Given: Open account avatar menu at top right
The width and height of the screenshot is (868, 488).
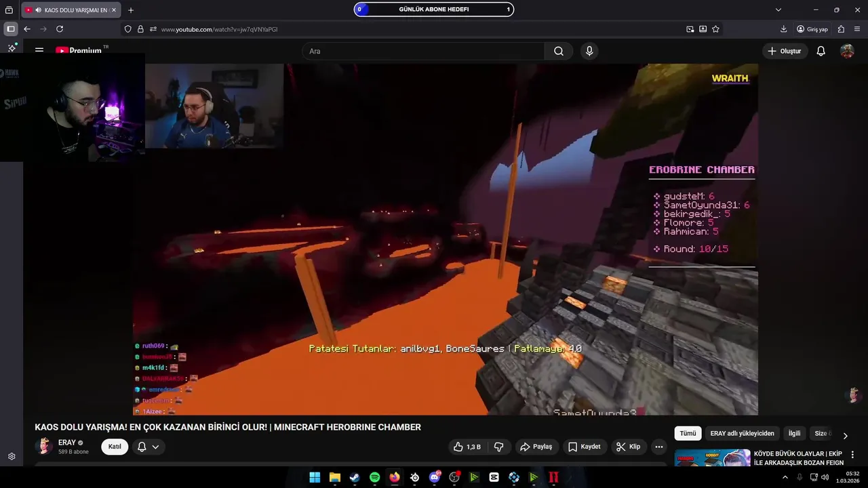Looking at the screenshot, I should coord(847,51).
